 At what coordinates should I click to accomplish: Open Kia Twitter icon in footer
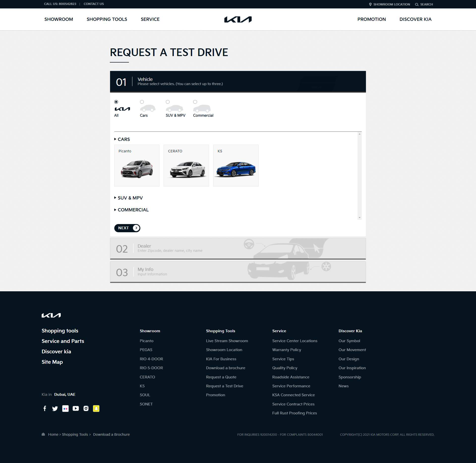click(55, 408)
